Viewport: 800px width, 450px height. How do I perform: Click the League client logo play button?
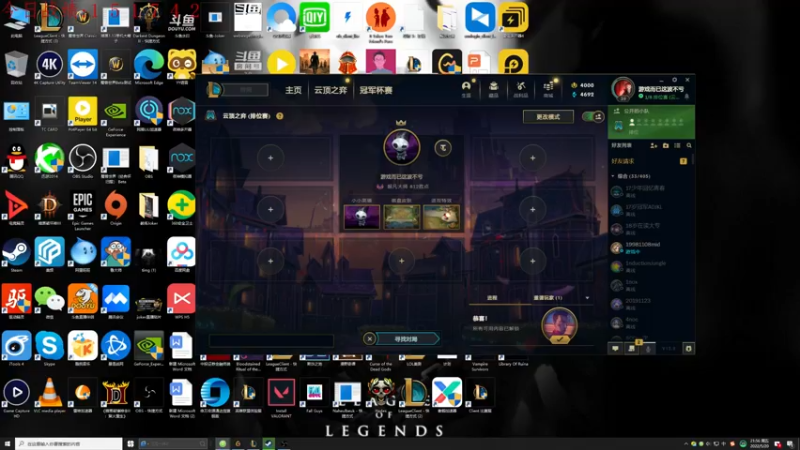214,90
